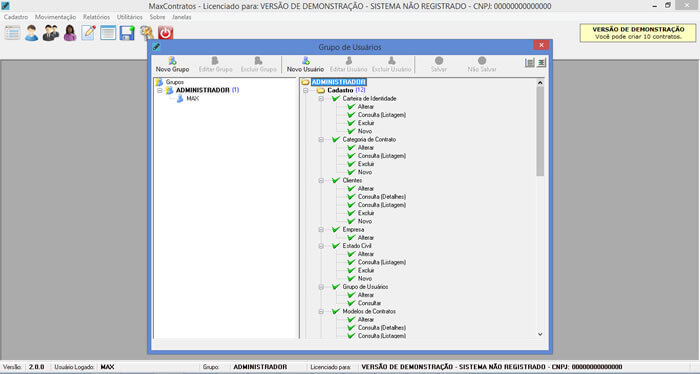Click Excluir Usuário toolbar button
The height and width of the screenshot is (374, 700).
pos(392,65)
